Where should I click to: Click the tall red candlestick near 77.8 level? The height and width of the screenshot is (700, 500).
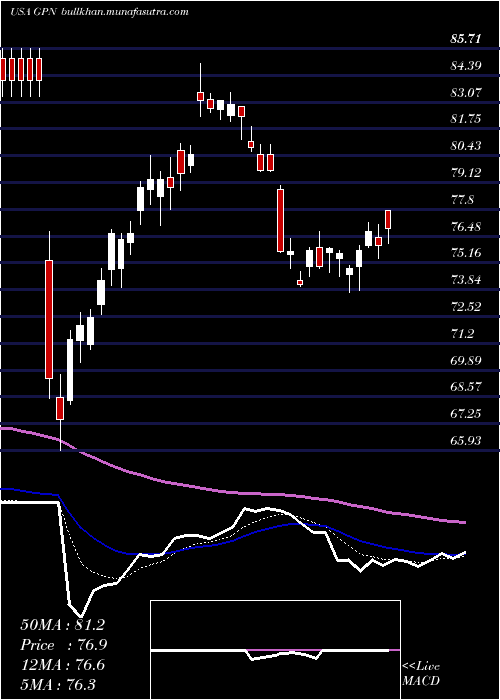pyautogui.click(x=280, y=221)
